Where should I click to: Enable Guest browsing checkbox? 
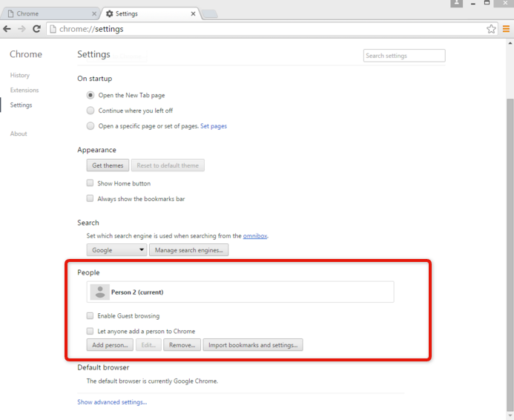(90, 315)
